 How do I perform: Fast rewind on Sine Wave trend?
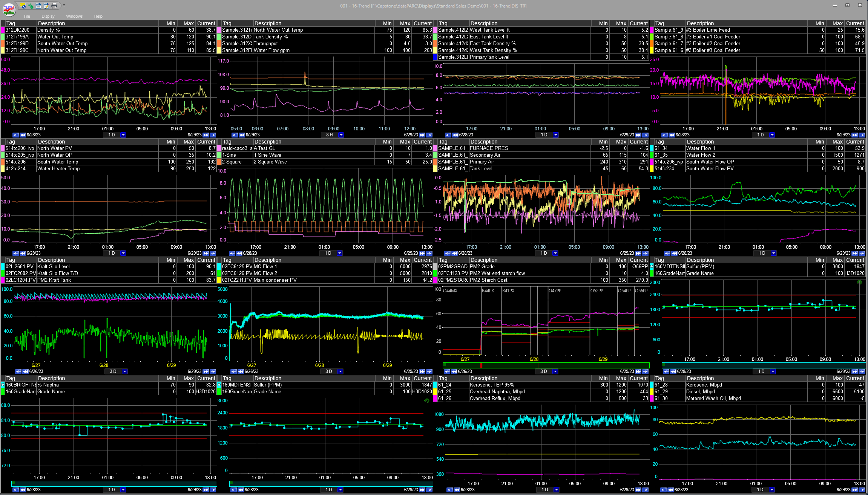click(x=239, y=253)
